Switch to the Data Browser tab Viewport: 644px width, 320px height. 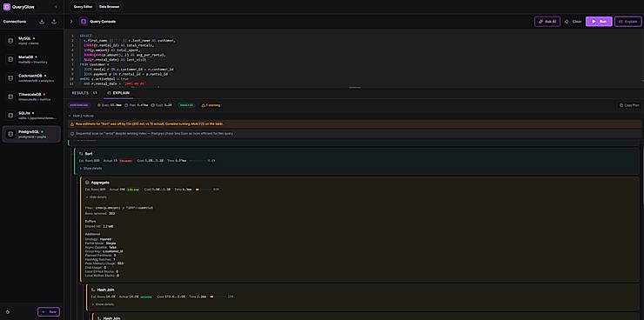point(110,7)
